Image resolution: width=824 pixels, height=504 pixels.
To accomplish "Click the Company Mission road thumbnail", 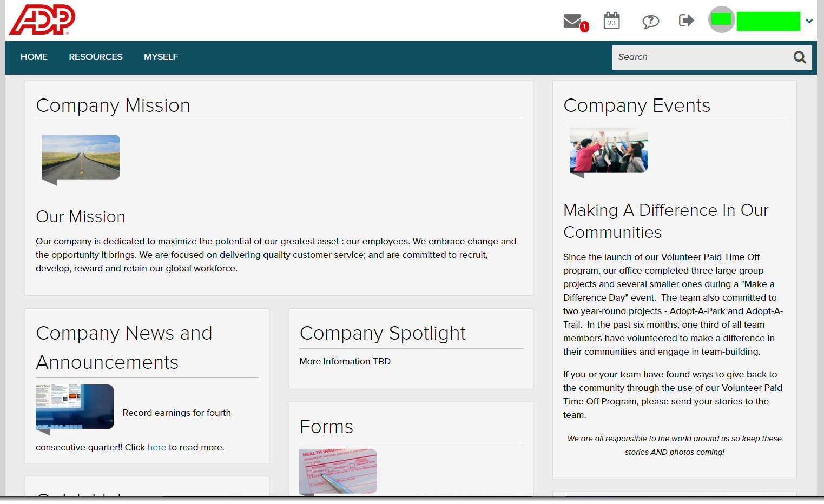I will pyautogui.click(x=81, y=157).
